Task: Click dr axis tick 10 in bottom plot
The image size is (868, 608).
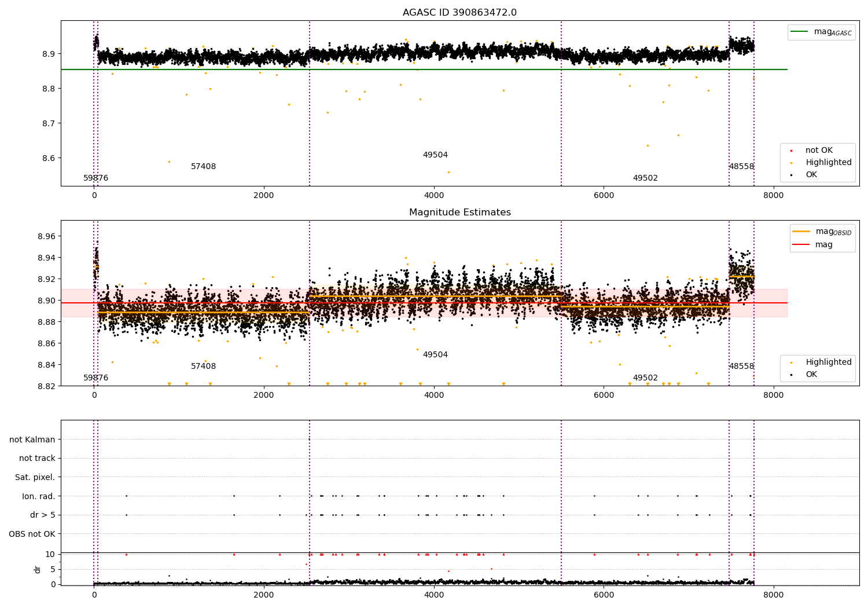Action: [x=50, y=554]
